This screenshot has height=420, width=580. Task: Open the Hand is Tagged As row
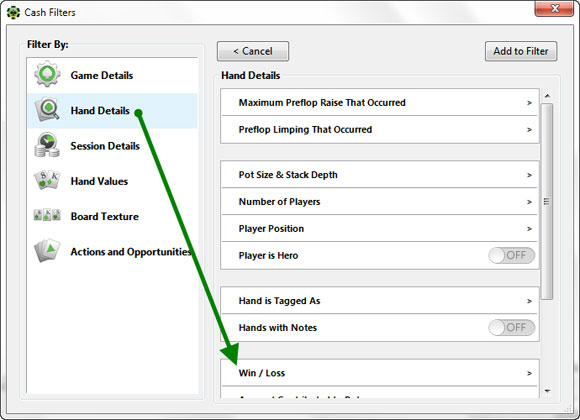coord(380,301)
